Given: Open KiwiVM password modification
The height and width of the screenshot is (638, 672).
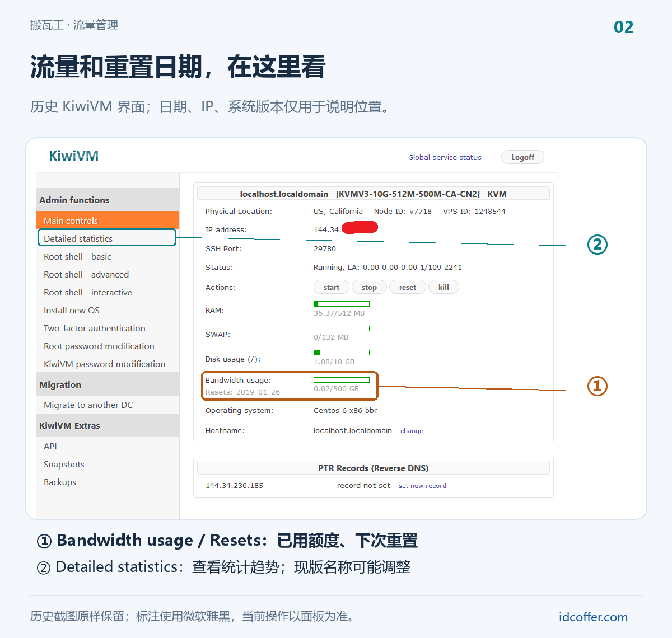Looking at the screenshot, I should point(105,364).
